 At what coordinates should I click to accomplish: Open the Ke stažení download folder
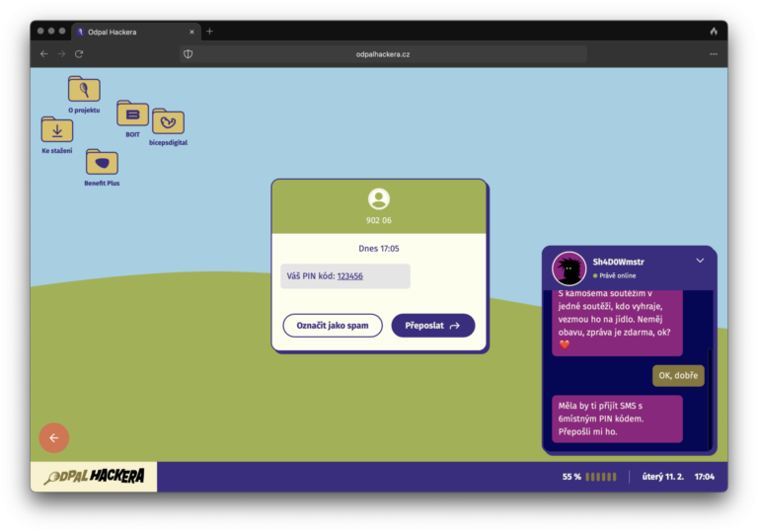[x=57, y=135]
